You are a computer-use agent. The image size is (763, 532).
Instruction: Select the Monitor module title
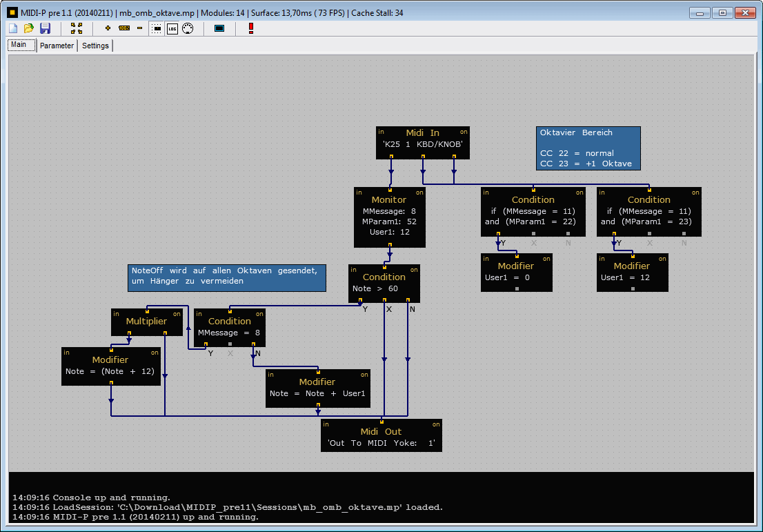pos(389,199)
